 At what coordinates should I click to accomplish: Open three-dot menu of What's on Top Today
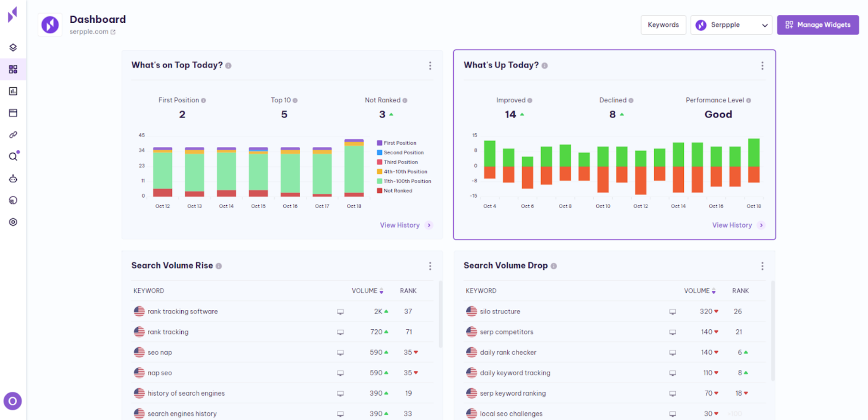[x=430, y=66]
